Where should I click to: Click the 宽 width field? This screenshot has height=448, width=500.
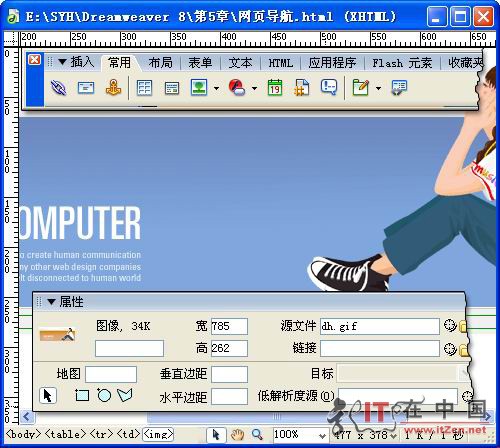point(229,326)
